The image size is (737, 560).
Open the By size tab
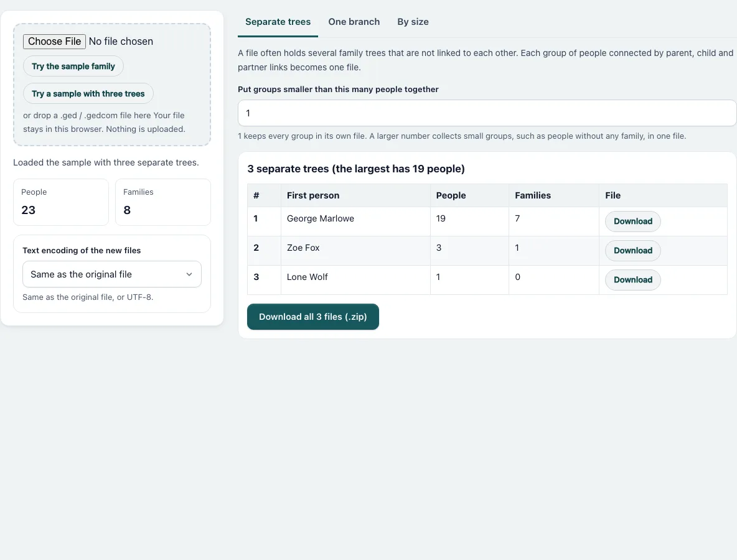pos(413,22)
